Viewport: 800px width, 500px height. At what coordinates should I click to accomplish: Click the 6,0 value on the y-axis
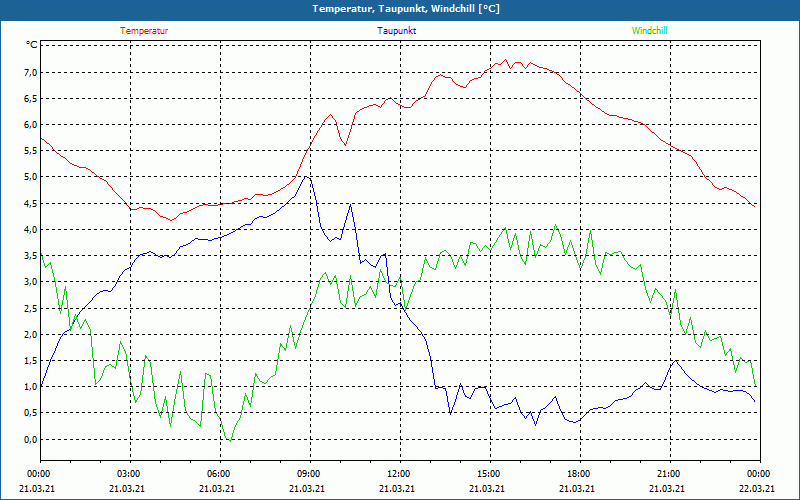point(32,124)
